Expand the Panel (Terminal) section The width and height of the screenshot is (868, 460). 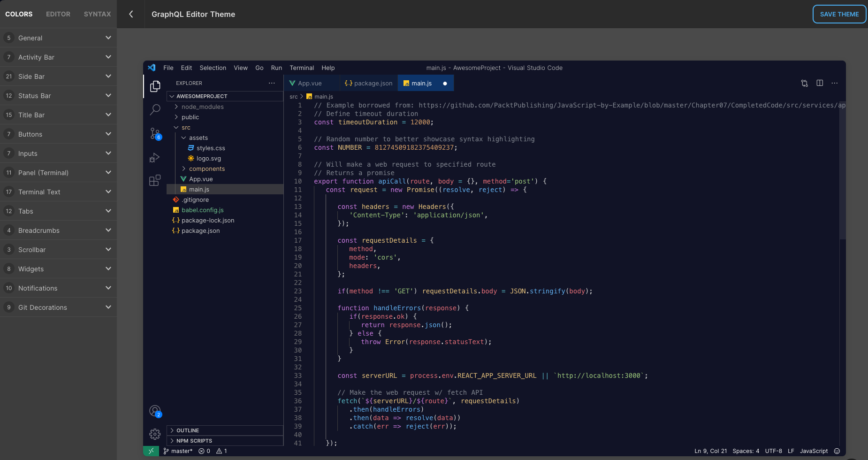[58, 173]
